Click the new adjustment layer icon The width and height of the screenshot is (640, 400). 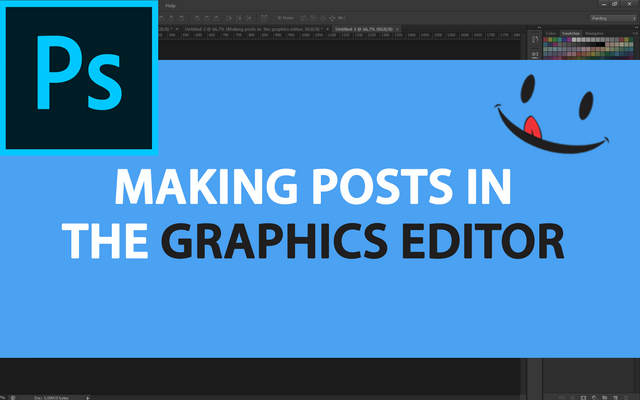click(594, 398)
